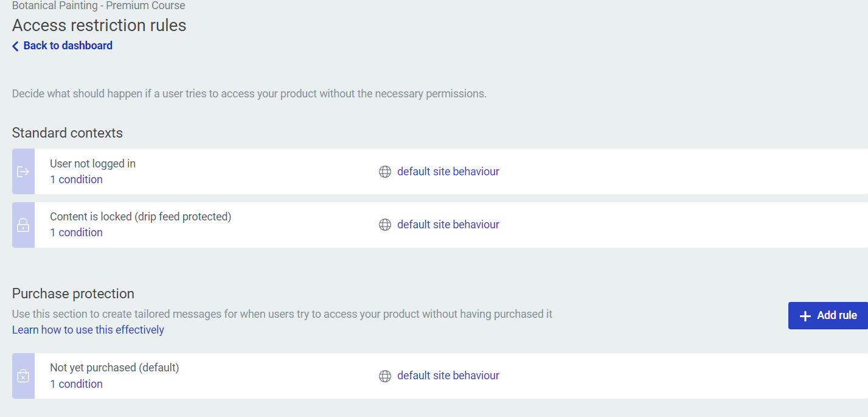Click globe icon in Content is locked row
Image resolution: width=868 pixels, height=417 pixels.
[385, 225]
